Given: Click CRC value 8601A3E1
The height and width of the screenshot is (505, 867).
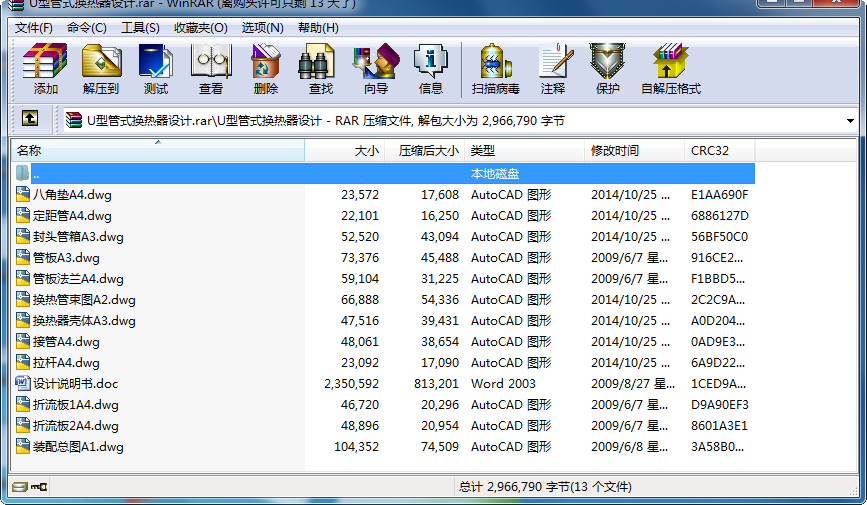Looking at the screenshot, I should pos(719,426).
